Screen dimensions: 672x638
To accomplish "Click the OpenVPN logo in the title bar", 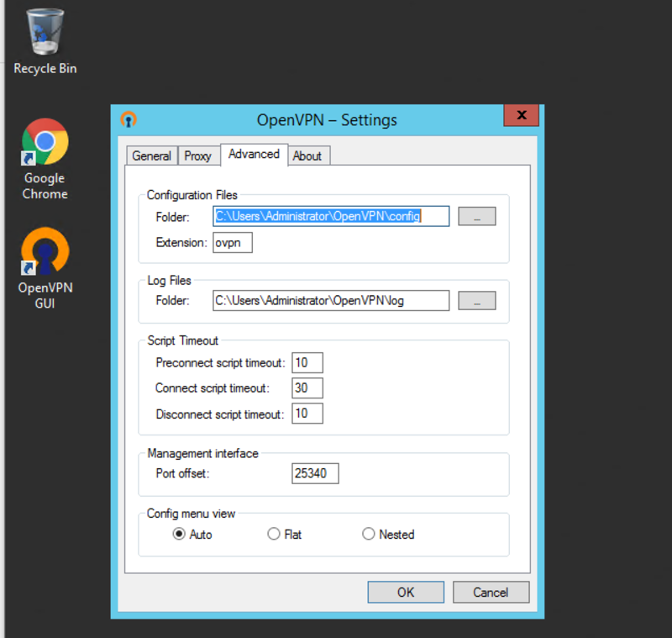I will (129, 119).
